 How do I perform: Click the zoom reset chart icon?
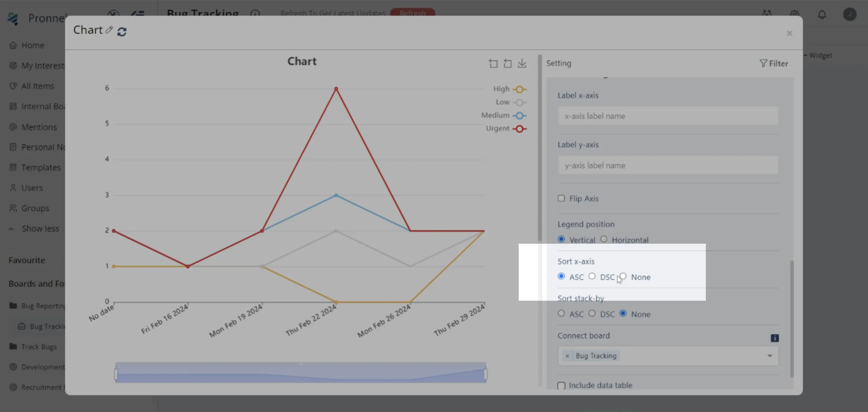(x=508, y=63)
